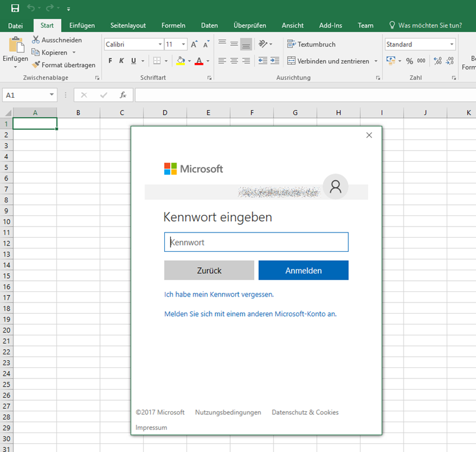Toggle bold formatting (F)
The width and height of the screenshot is (476, 452).
pyautogui.click(x=110, y=61)
